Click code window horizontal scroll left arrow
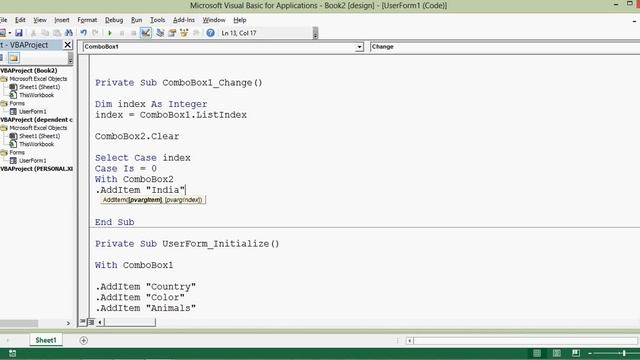The width and height of the screenshot is (640, 360). tap(100, 322)
